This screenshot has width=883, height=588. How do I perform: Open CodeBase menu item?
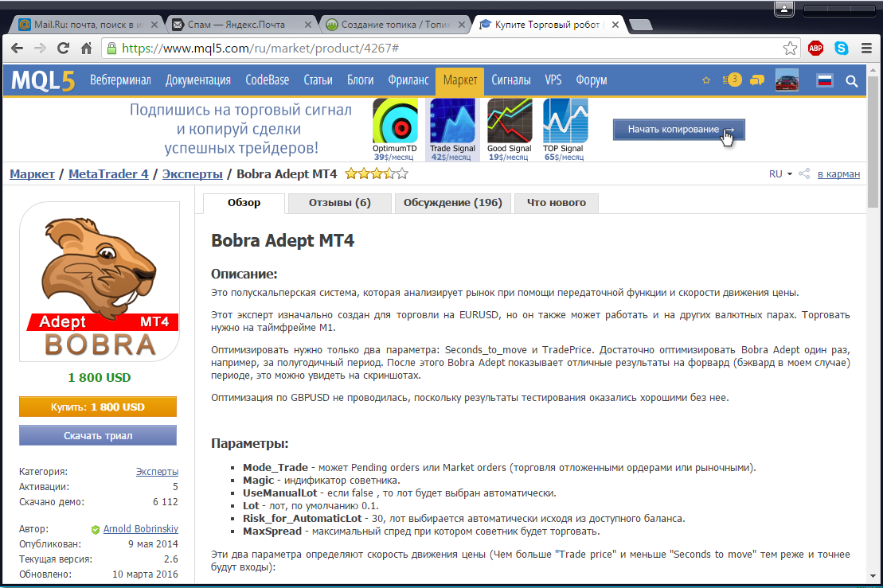[x=268, y=80]
